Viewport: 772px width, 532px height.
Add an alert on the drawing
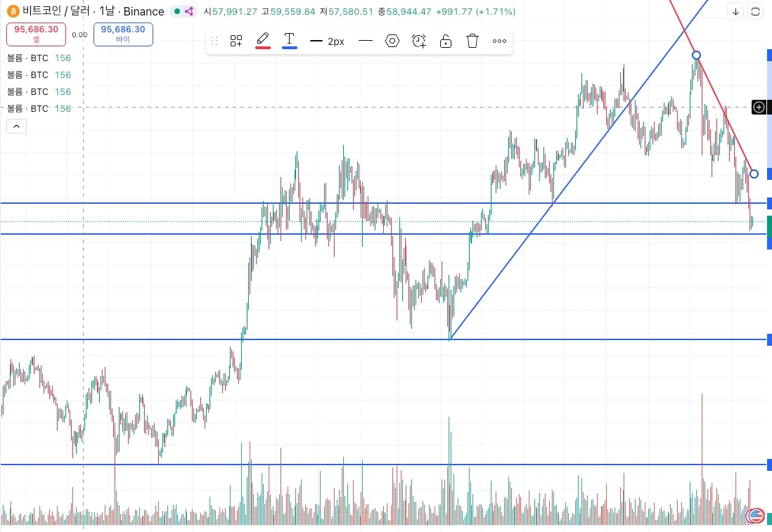[x=419, y=41]
